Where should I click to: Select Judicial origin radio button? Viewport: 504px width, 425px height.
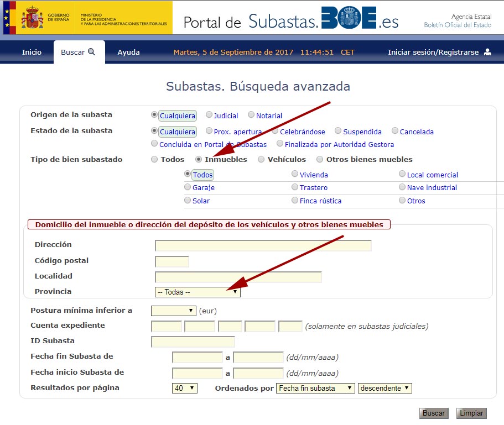click(x=209, y=114)
